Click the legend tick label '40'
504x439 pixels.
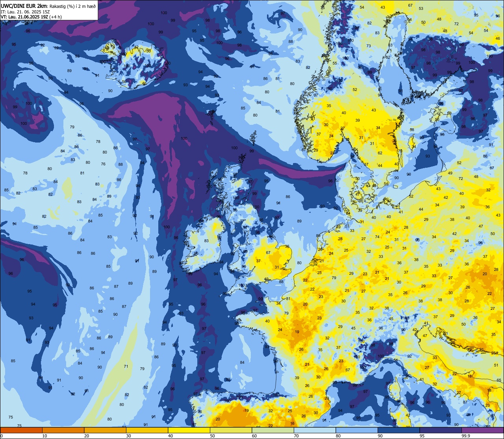coord(170,436)
